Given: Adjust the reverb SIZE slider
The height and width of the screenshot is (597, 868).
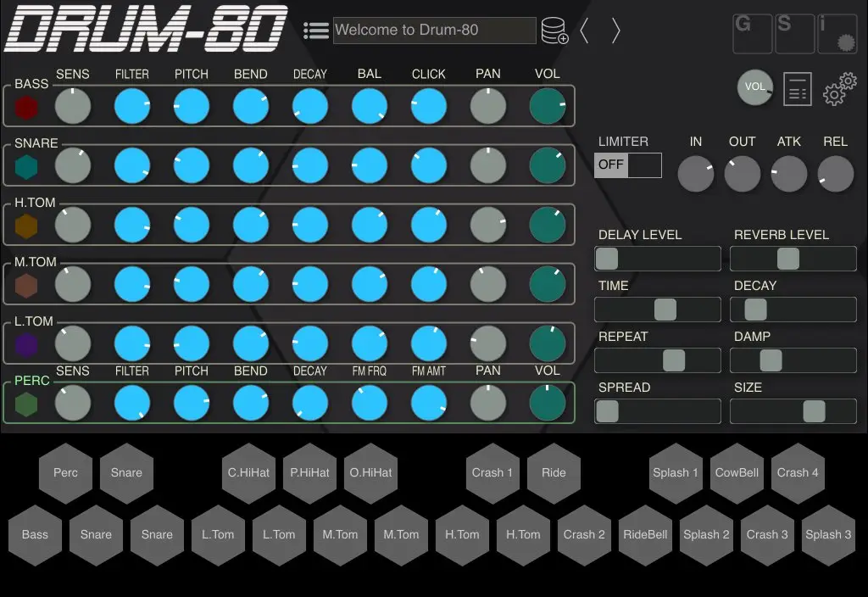Looking at the screenshot, I should pos(793,411).
